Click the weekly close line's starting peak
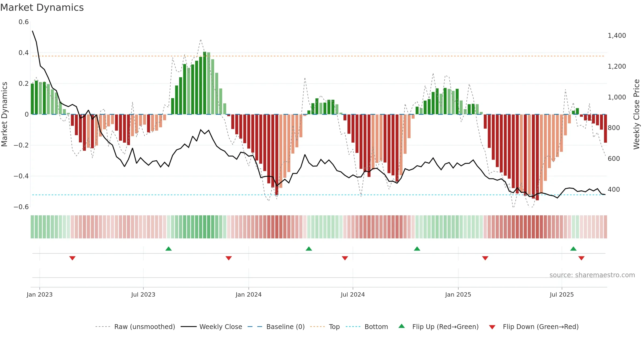644x362 pixels. point(32,31)
